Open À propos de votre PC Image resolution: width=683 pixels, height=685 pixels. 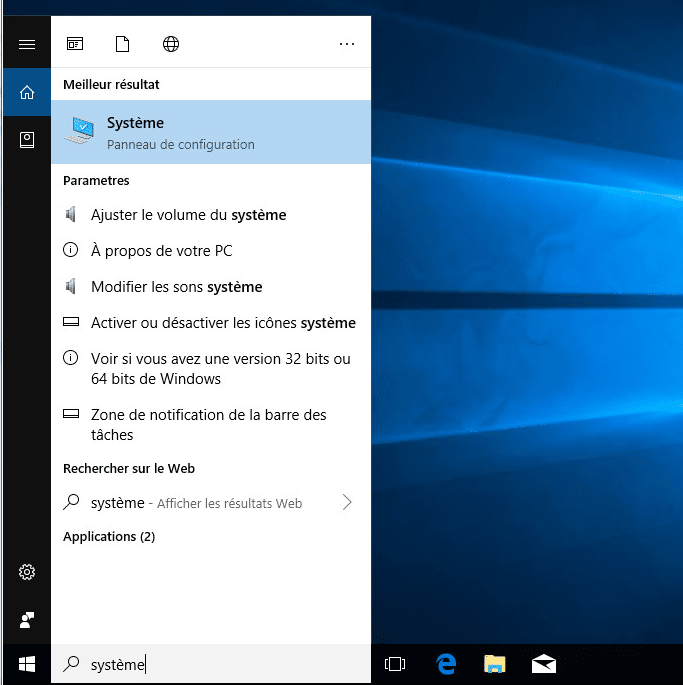tap(211, 251)
